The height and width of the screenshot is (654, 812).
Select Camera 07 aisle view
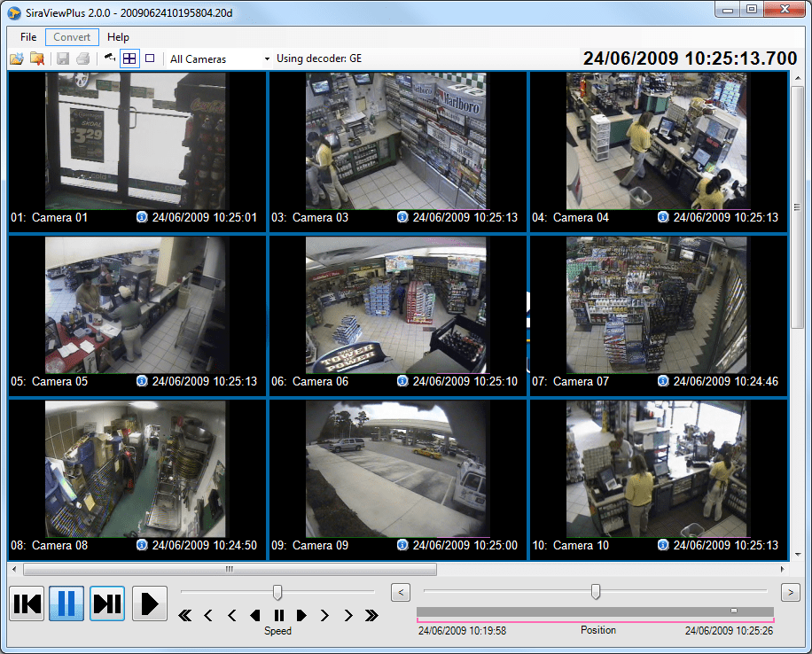pyautogui.click(x=656, y=305)
